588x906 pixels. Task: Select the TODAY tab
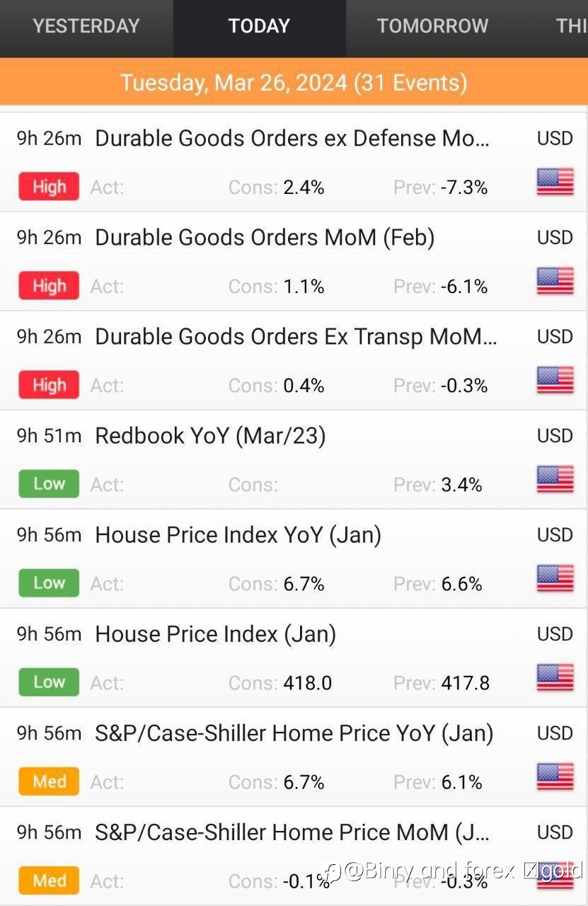[259, 26]
